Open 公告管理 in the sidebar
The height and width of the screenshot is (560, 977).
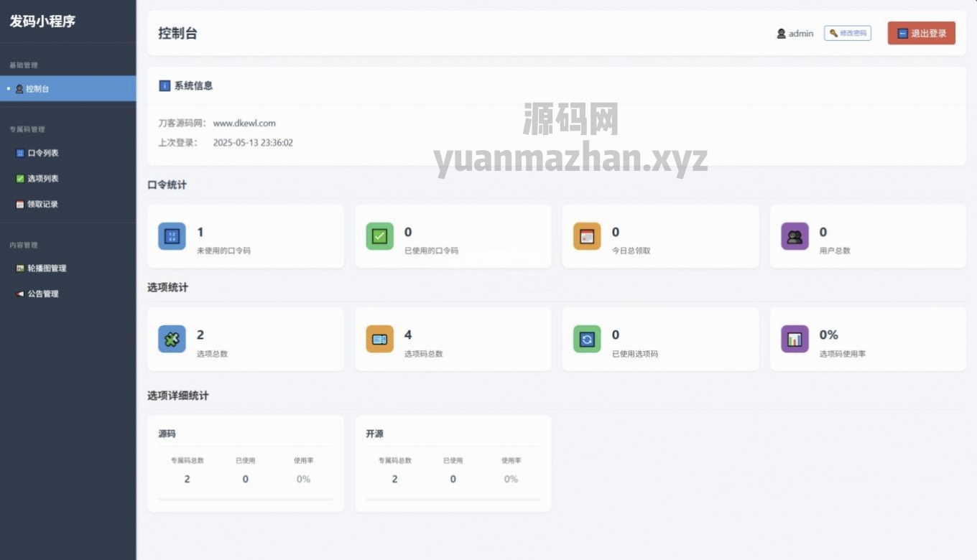[x=42, y=294]
